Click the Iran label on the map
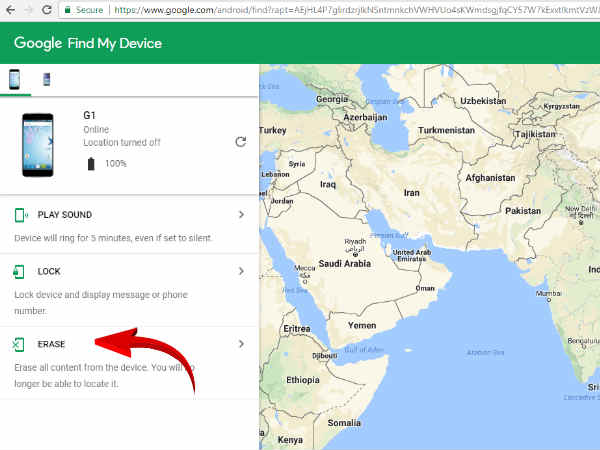 [412, 193]
